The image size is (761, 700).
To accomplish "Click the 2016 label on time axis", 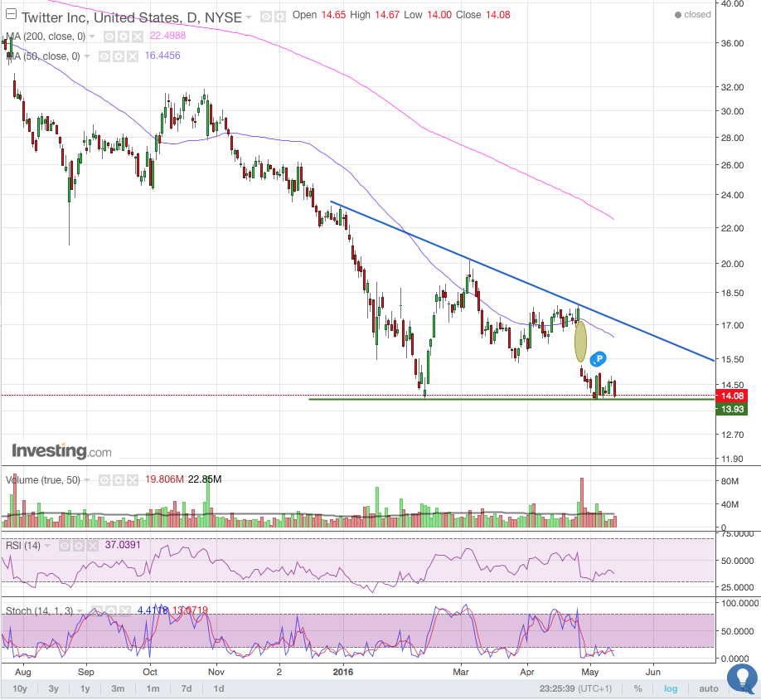I will (343, 673).
